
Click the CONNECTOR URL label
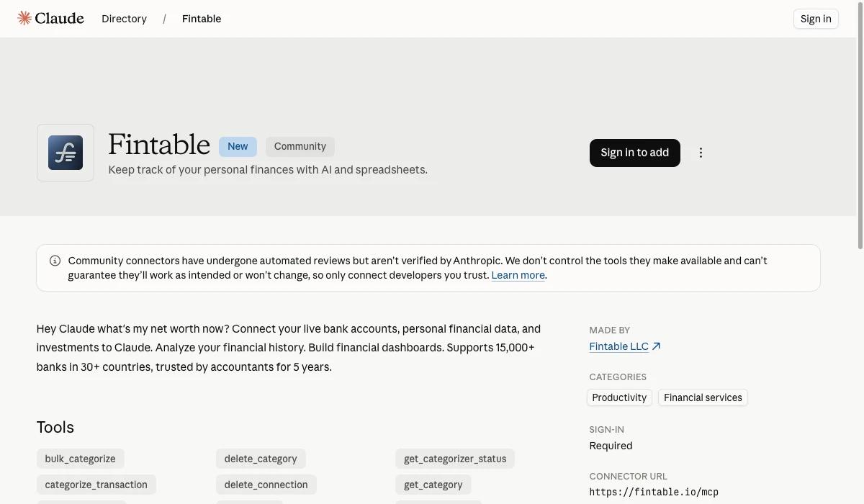coord(629,476)
